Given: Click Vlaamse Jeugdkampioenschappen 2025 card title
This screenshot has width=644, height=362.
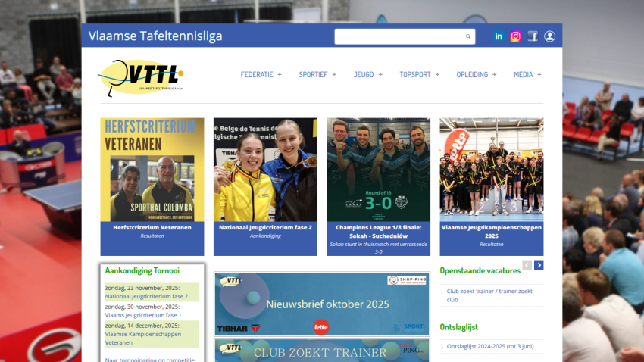Looking at the screenshot, I should [492, 232].
